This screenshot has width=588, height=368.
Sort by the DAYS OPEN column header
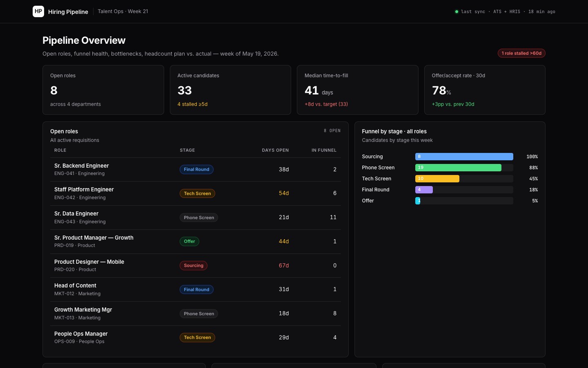click(275, 150)
